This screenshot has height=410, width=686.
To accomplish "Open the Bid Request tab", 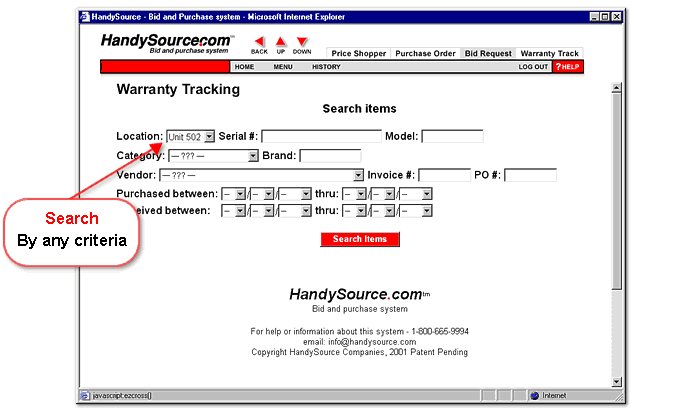I will coord(488,54).
